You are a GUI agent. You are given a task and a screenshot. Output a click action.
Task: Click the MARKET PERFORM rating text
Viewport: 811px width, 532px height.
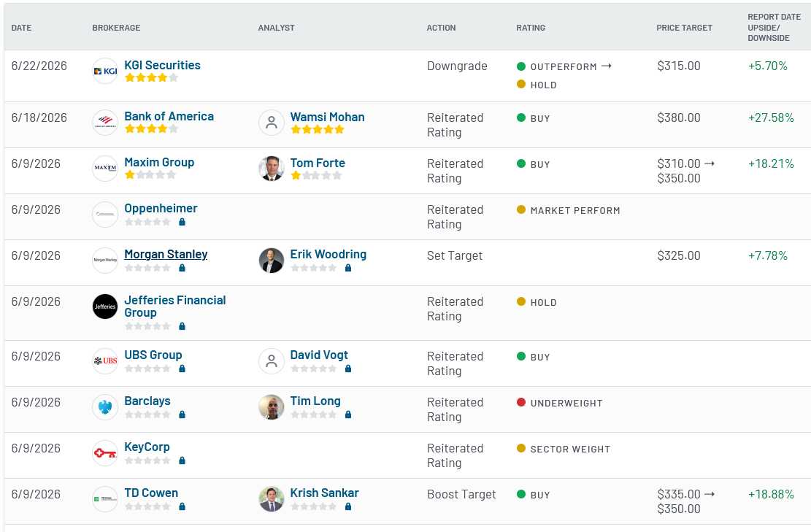pos(575,210)
